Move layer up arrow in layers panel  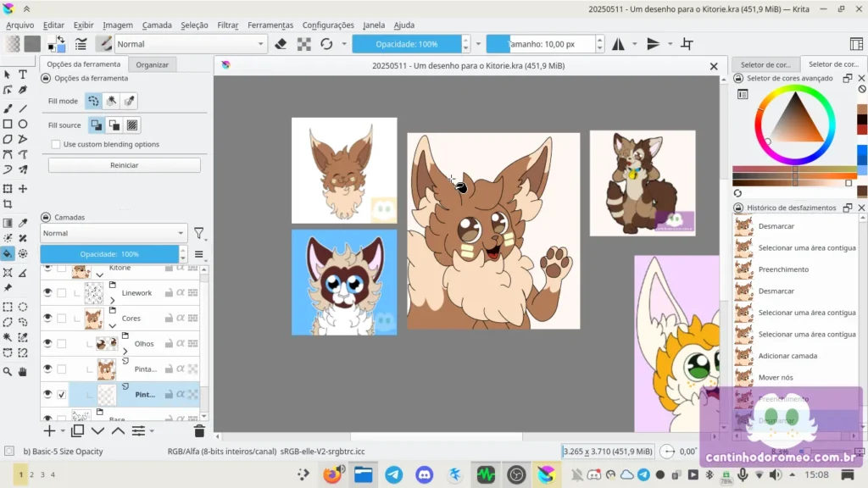coord(118,430)
